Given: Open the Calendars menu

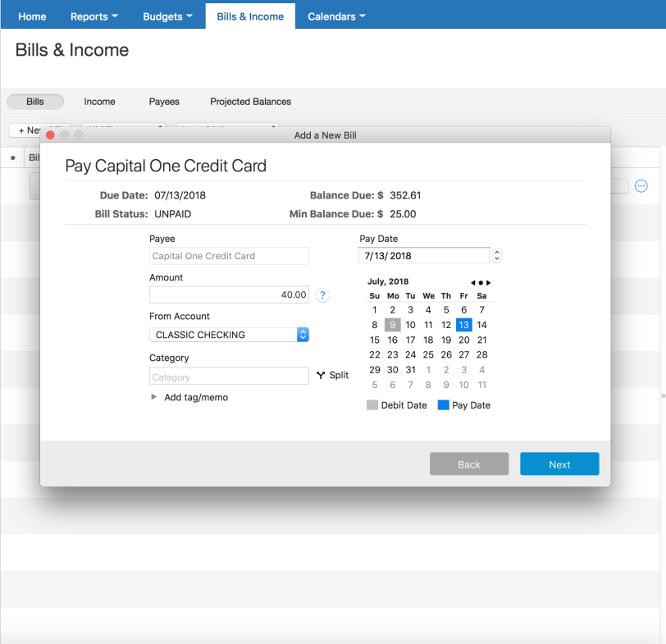Looking at the screenshot, I should 336,16.
